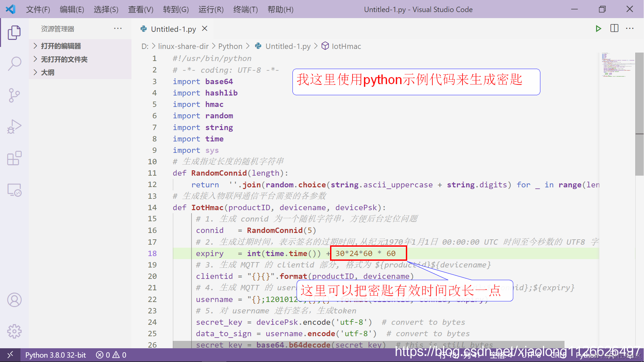Open the Source Control view
This screenshot has width=644, height=362.
click(14, 95)
